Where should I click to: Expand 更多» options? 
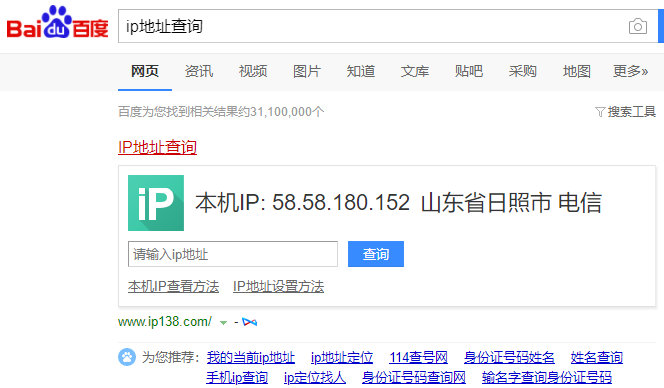coord(631,71)
